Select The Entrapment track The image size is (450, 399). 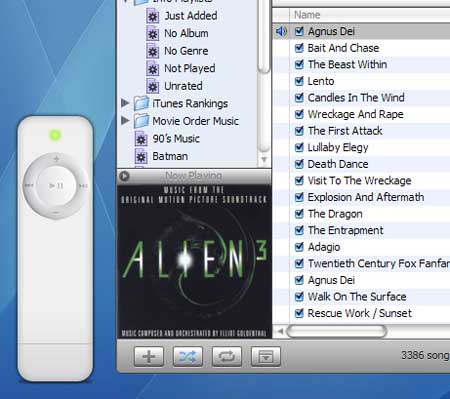pos(345,230)
